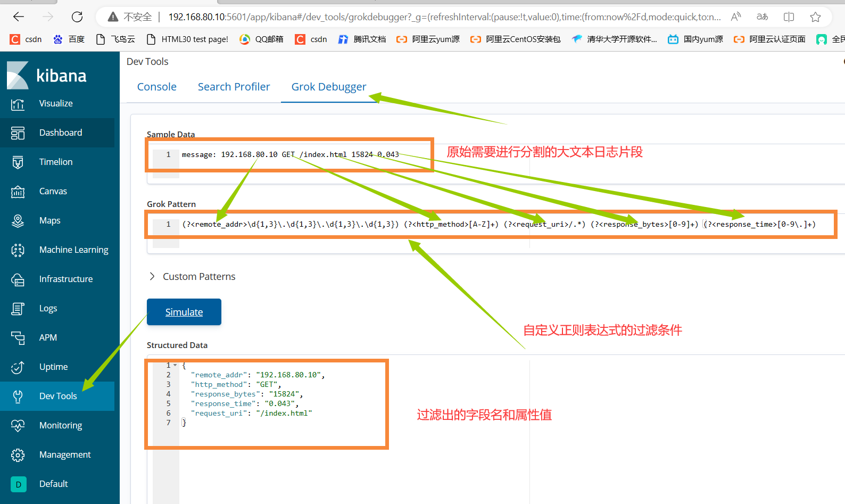Viewport: 845px width, 504px height.
Task: Open Management gear icon
Action: tap(18, 455)
